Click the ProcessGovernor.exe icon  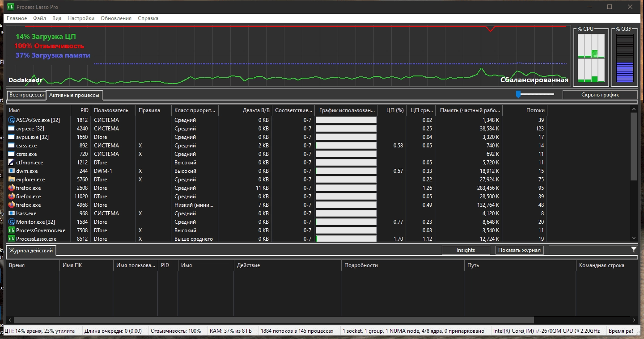coord(12,230)
